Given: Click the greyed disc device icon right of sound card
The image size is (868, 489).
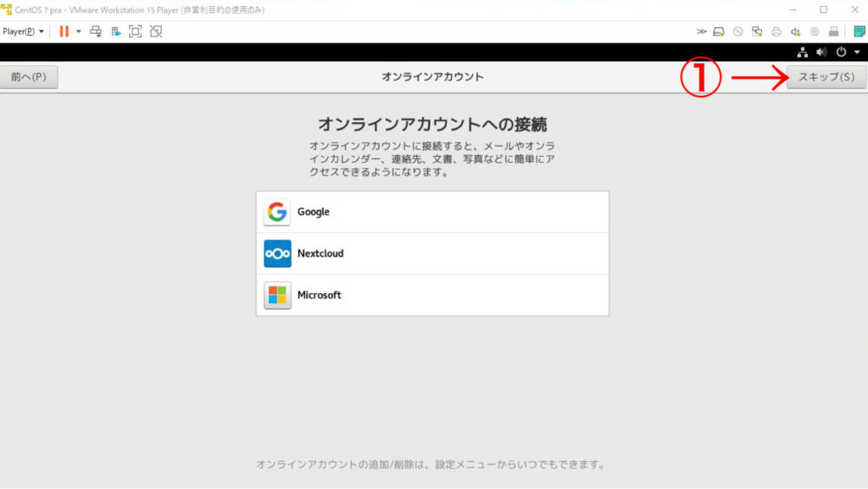Looking at the screenshot, I should pyautogui.click(x=815, y=31).
